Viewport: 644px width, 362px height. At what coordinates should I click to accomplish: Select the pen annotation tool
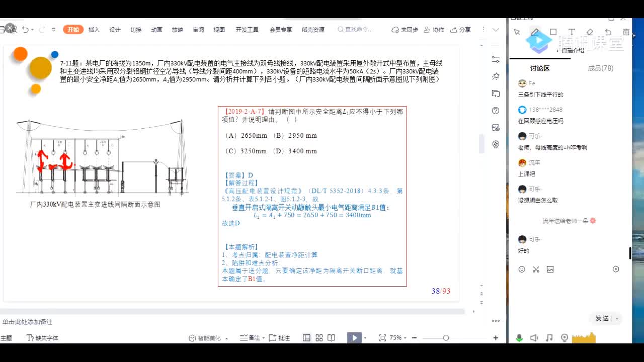coord(535,32)
